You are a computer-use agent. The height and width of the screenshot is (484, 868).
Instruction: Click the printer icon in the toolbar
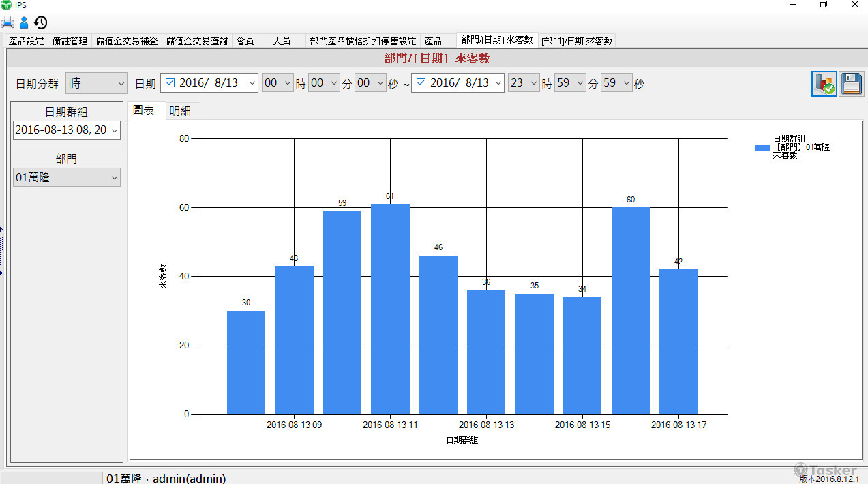tap(8, 22)
